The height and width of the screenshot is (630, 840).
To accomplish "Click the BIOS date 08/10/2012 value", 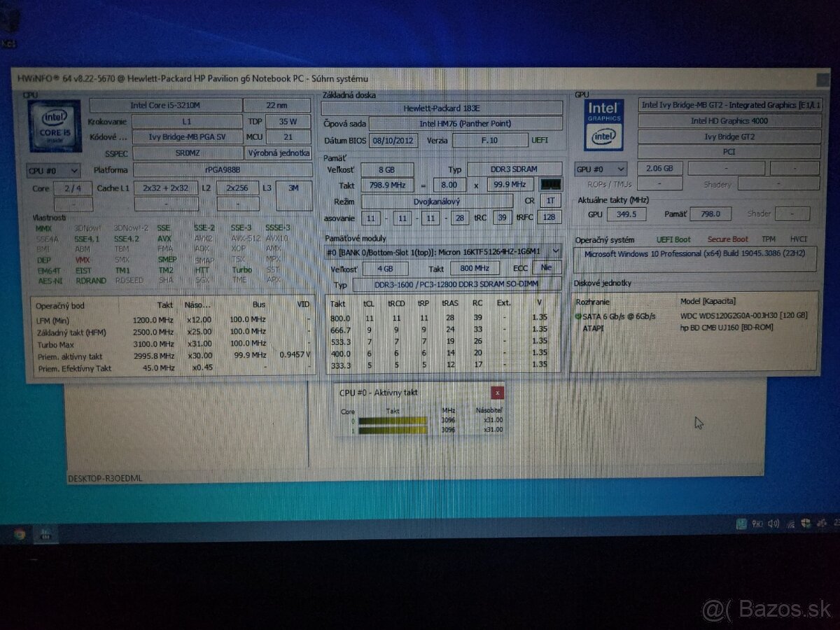I will [393, 141].
